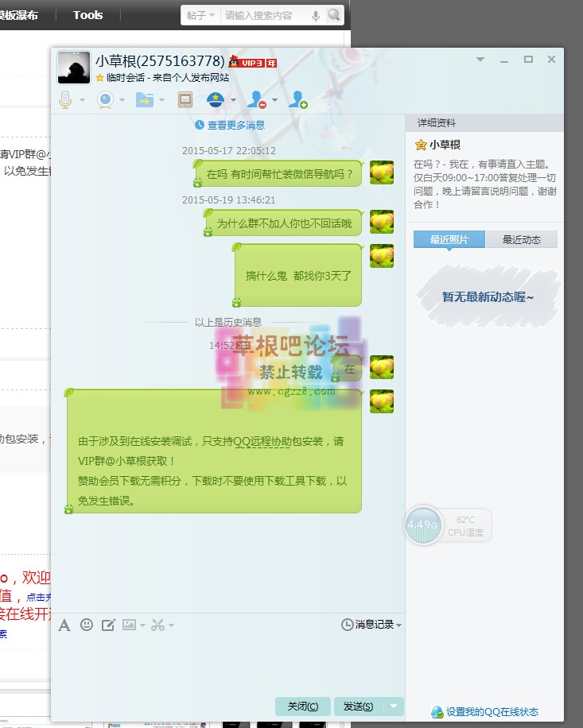Click the voice search microphone icon
This screenshot has width=583, height=728.
point(316,16)
